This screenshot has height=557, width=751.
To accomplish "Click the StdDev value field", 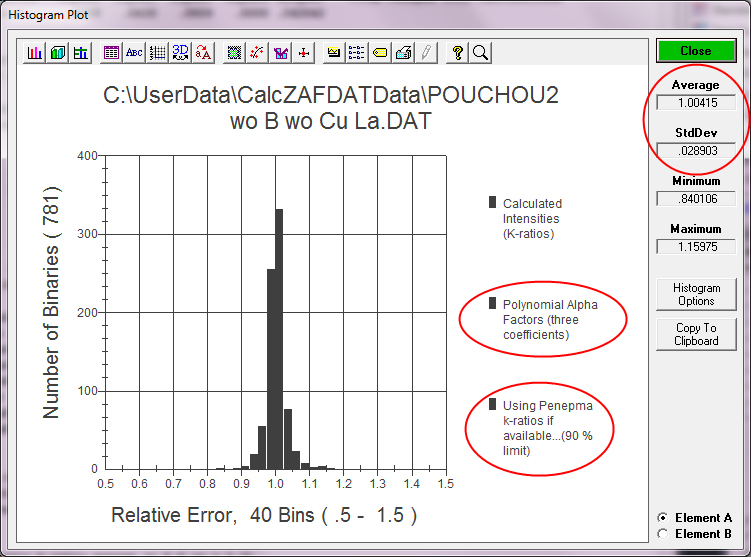I will (696, 150).
